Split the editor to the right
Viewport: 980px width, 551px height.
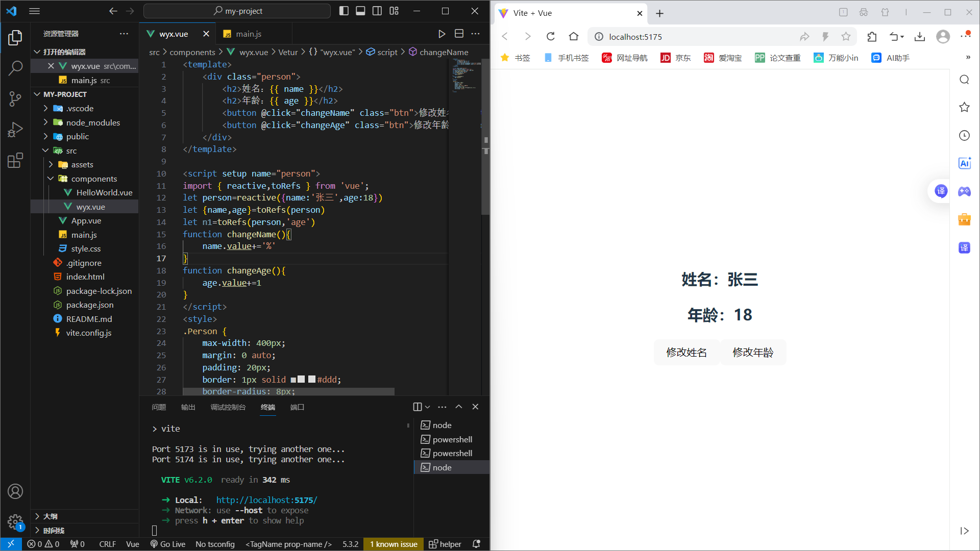tap(459, 34)
